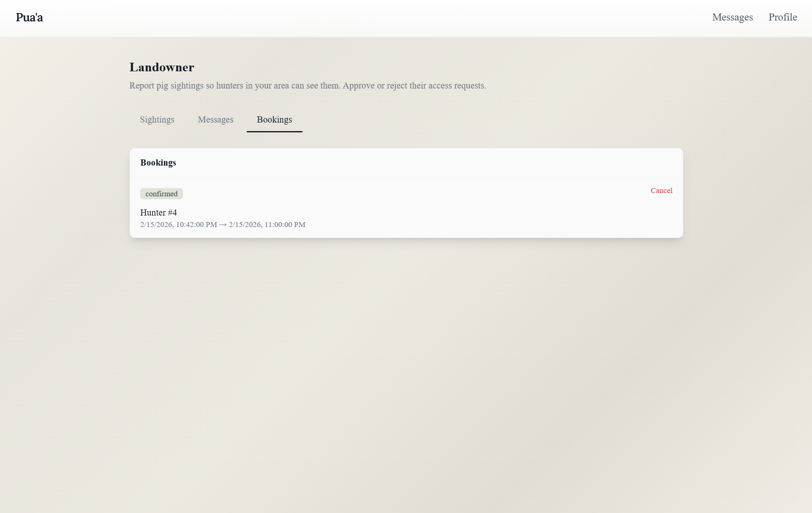Click the booking end time 11:00:00 PM
812x513 pixels.
coord(285,225)
